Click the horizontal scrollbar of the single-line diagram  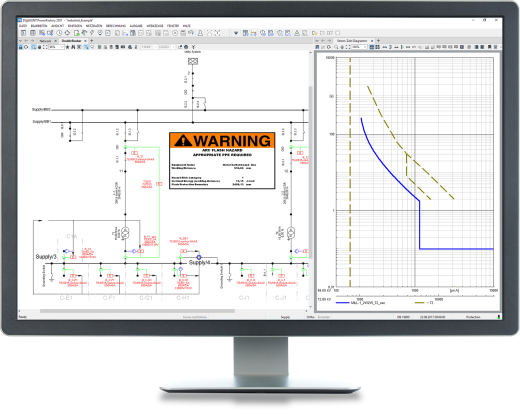[137, 311]
